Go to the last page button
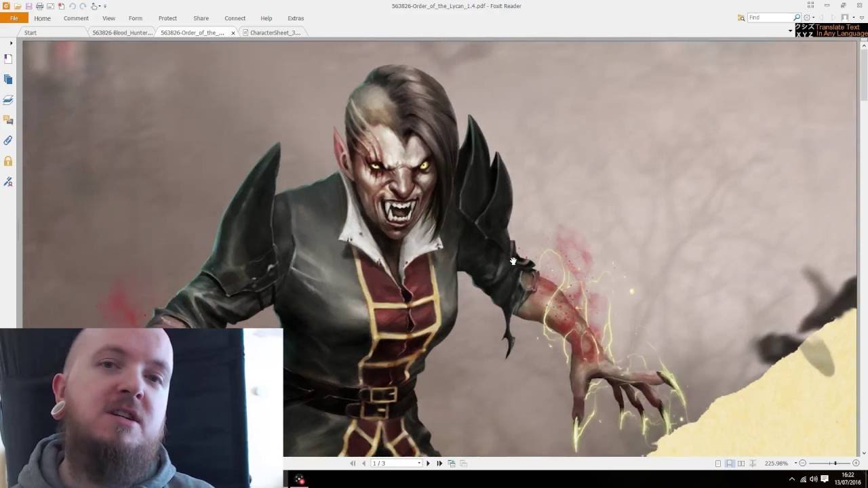The width and height of the screenshot is (868, 488). (439, 464)
